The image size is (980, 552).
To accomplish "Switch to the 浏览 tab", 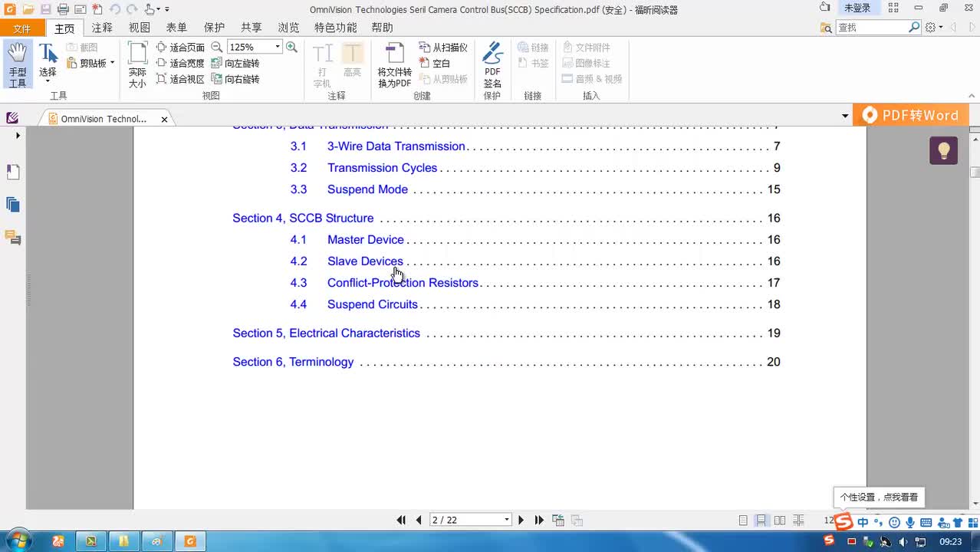I will [x=288, y=28].
